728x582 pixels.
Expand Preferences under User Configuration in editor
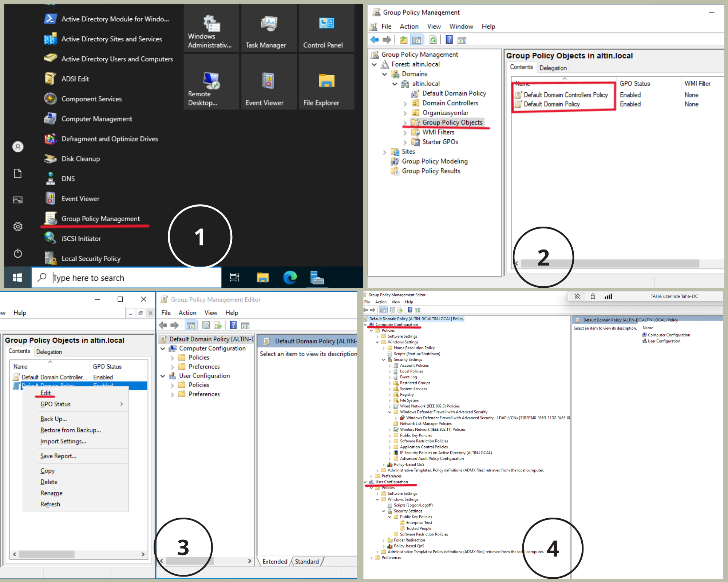(172, 394)
